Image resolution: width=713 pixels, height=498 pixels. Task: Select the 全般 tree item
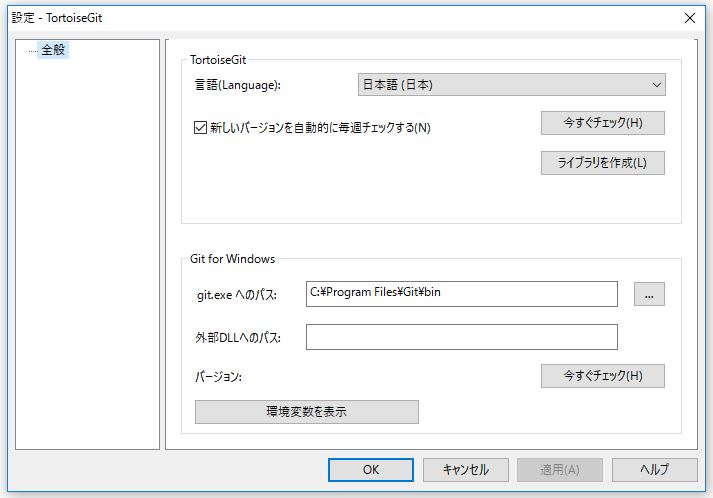tap(53, 50)
